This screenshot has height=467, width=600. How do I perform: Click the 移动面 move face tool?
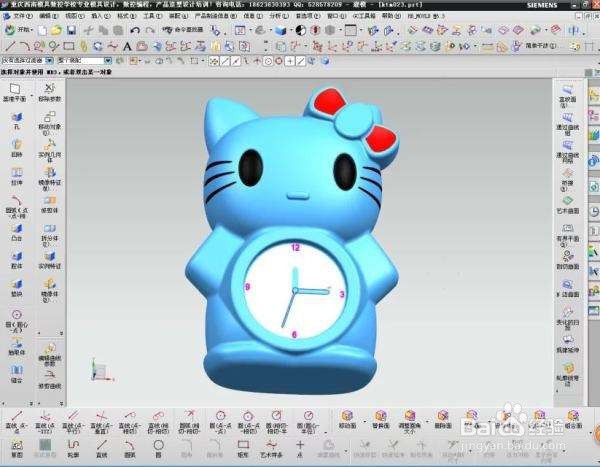347,419
